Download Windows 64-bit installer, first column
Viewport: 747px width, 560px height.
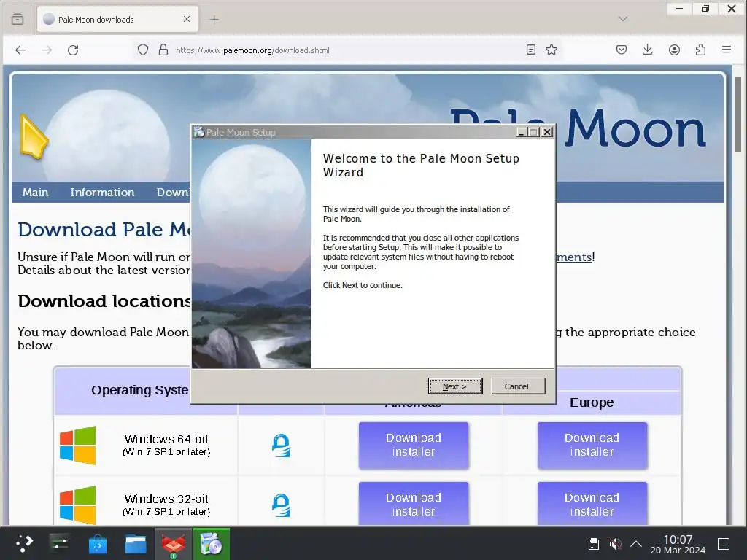[414, 446]
